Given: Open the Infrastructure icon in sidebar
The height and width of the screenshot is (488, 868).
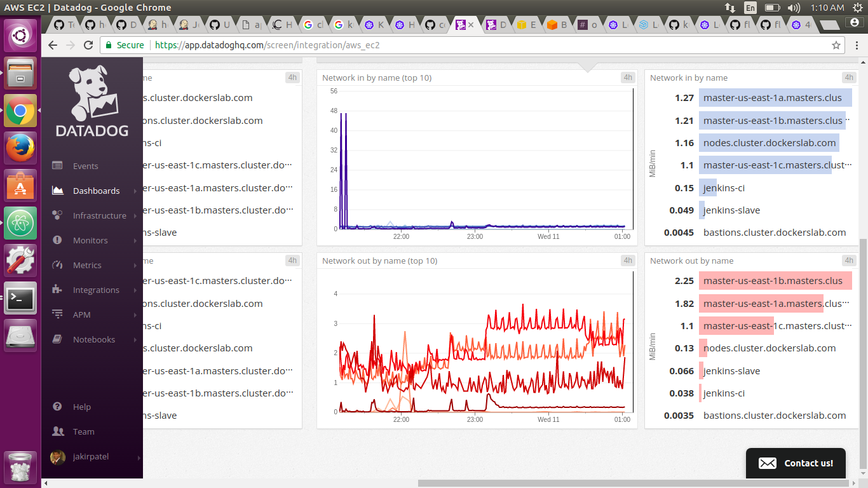Looking at the screenshot, I should tap(57, 215).
